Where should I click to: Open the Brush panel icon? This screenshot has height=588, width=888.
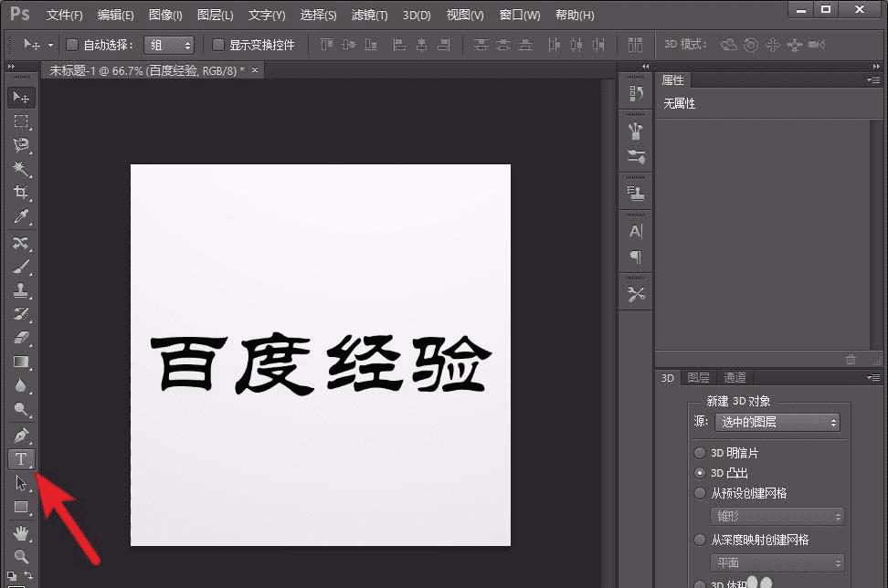(x=636, y=157)
